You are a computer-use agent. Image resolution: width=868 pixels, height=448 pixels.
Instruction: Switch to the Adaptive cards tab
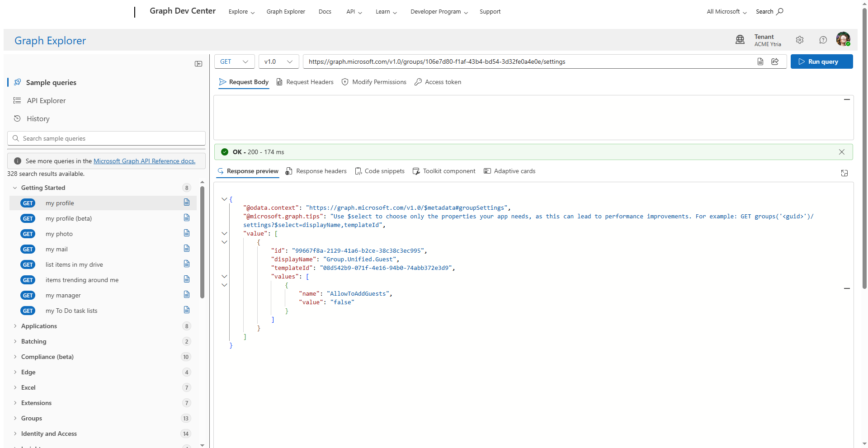(x=509, y=171)
